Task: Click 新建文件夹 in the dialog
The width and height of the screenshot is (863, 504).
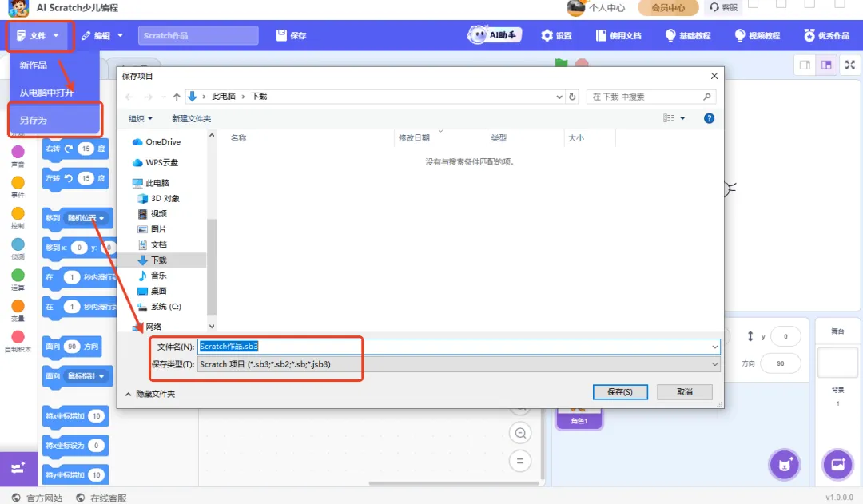Action: (x=191, y=118)
